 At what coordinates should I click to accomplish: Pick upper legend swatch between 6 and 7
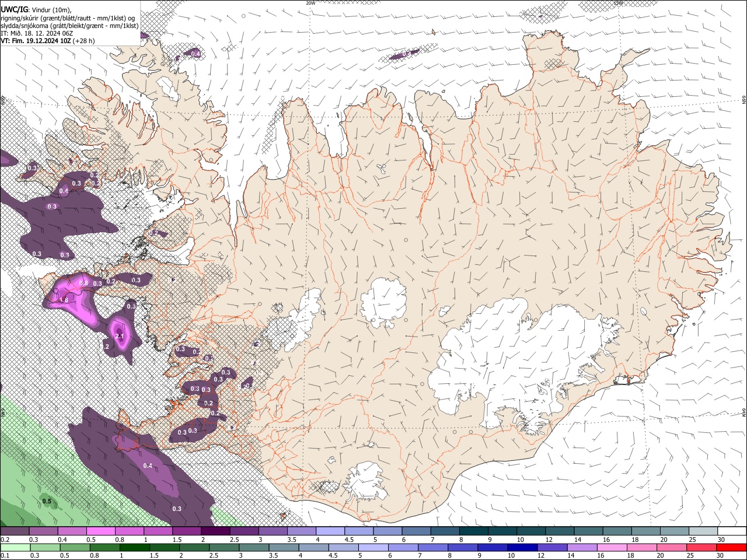[416, 531]
